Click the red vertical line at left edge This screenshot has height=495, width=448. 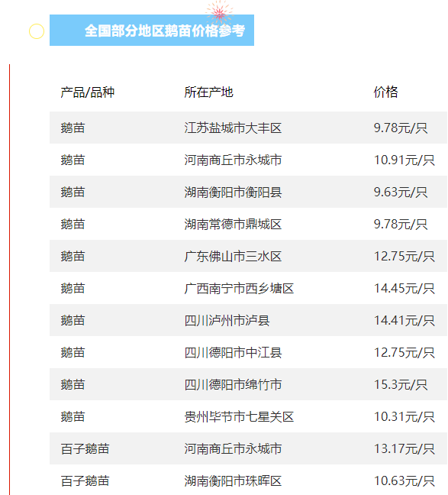[x=9, y=280]
